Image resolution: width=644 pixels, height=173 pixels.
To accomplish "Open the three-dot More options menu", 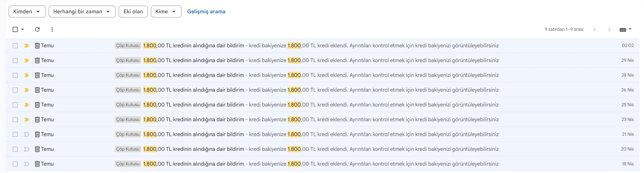I will click(x=52, y=29).
